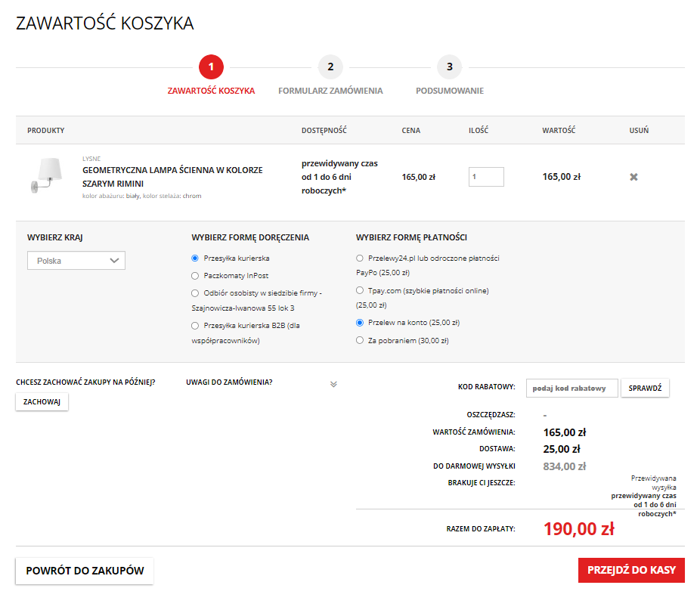This screenshot has width=700, height=613.
Task: Click the LYSNE brand label
Action: pos(91,159)
